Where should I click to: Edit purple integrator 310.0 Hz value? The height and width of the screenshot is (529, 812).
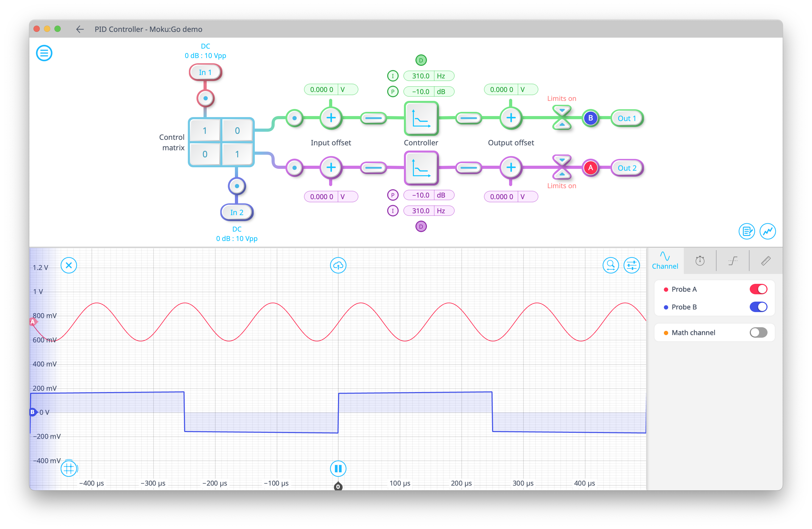(x=429, y=211)
